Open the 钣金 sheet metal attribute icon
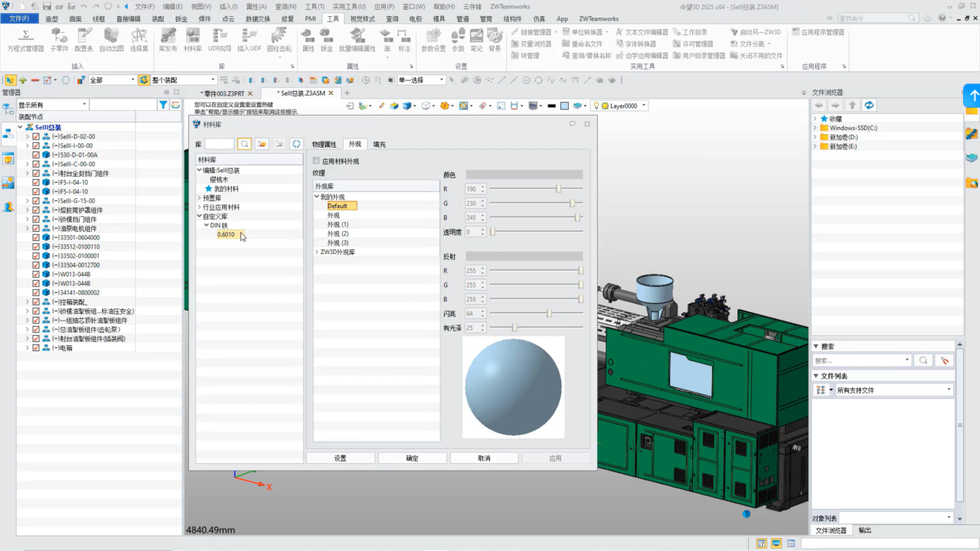980x551 pixels. coord(327,40)
